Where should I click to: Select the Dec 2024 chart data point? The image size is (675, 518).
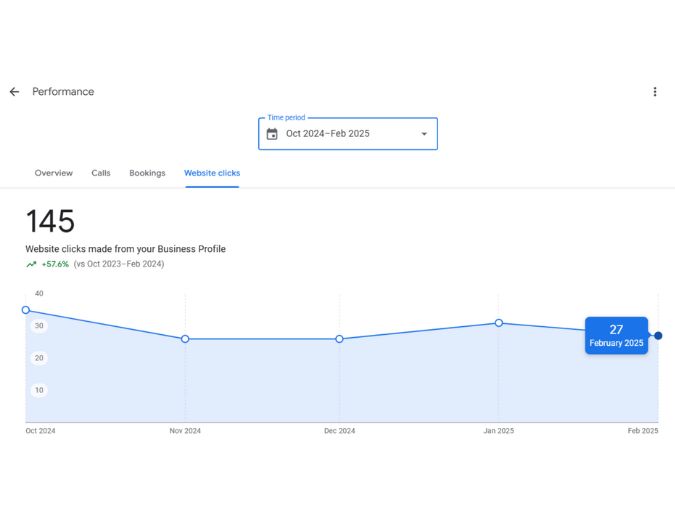339,339
